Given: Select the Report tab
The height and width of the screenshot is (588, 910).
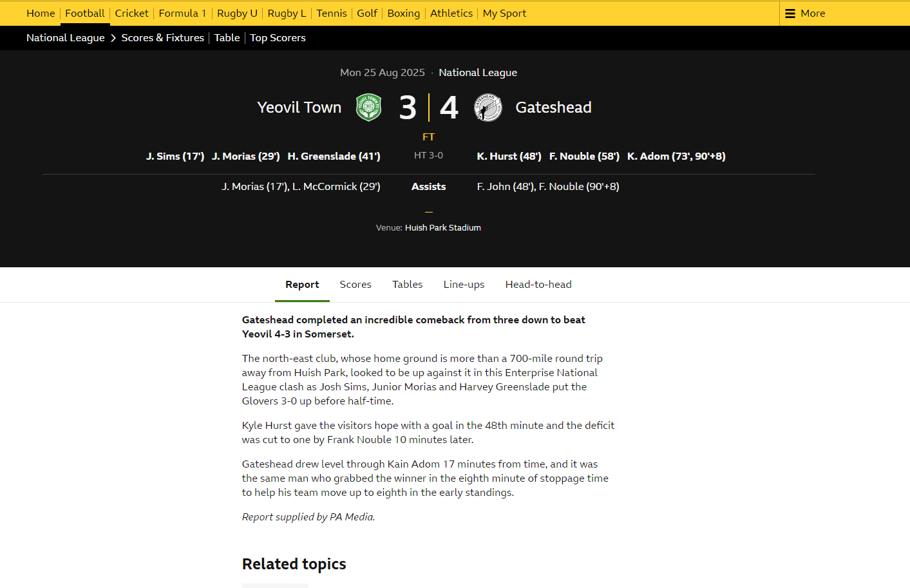Looking at the screenshot, I should coord(302,285).
